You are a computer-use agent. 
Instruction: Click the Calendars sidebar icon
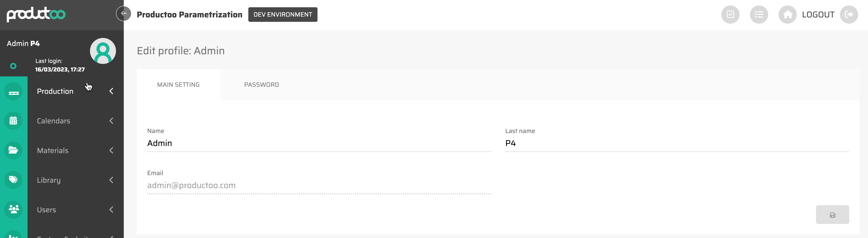click(x=14, y=121)
